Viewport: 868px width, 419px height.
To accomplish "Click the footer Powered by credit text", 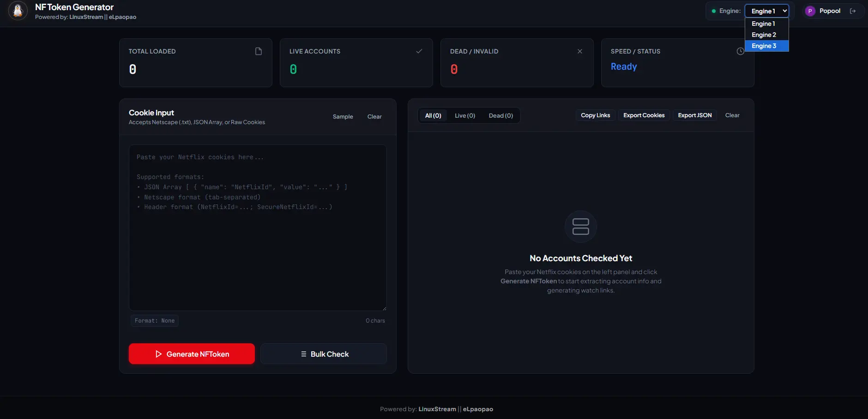I will pos(436,409).
